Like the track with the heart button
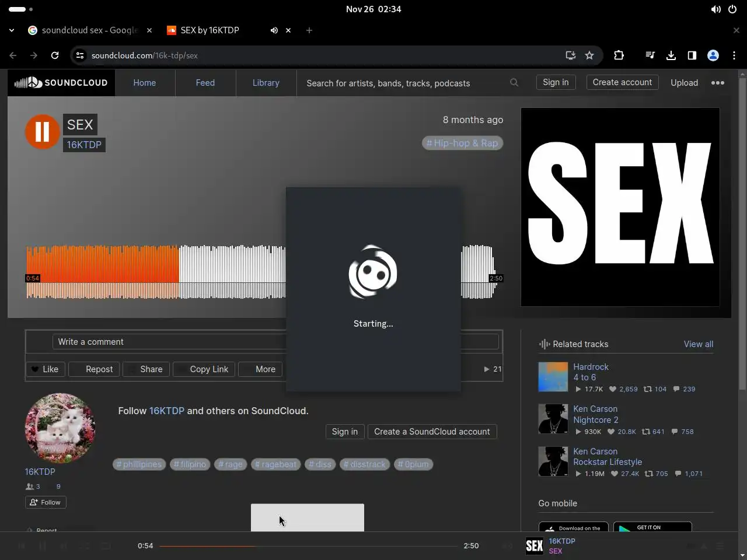 [46, 369]
